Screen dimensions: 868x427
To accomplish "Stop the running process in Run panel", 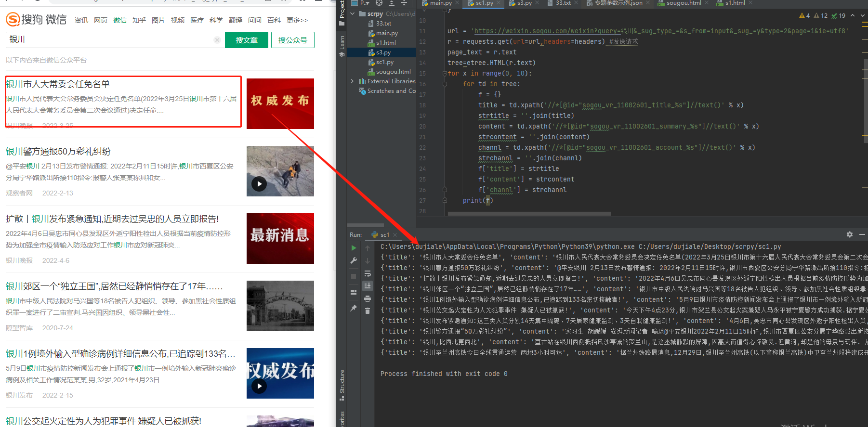I will [354, 276].
